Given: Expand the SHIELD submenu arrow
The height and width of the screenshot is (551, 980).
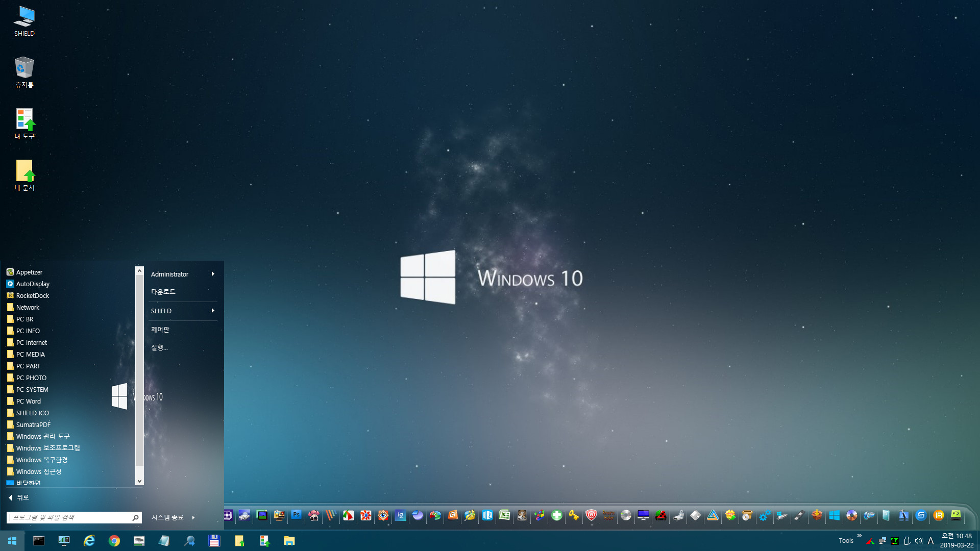Looking at the screenshot, I should 213,311.
